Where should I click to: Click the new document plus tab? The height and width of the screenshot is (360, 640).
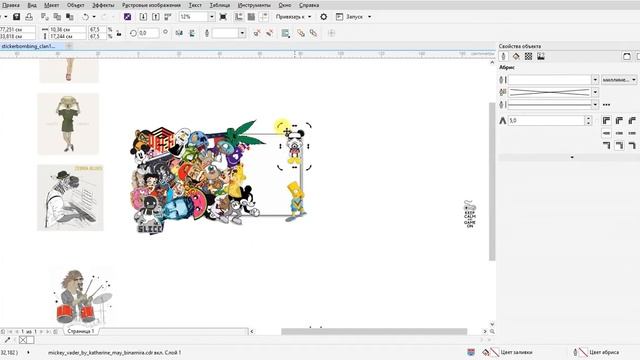click(x=69, y=46)
